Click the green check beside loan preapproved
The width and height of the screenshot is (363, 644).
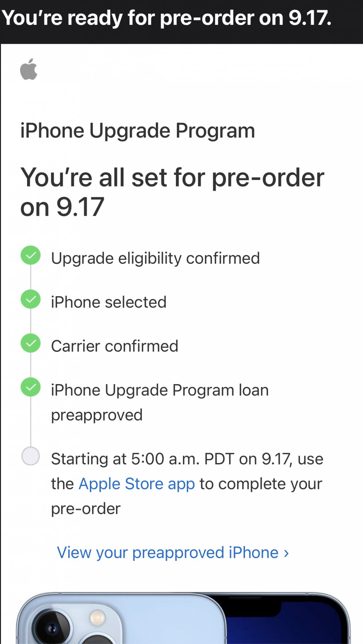[x=31, y=387]
